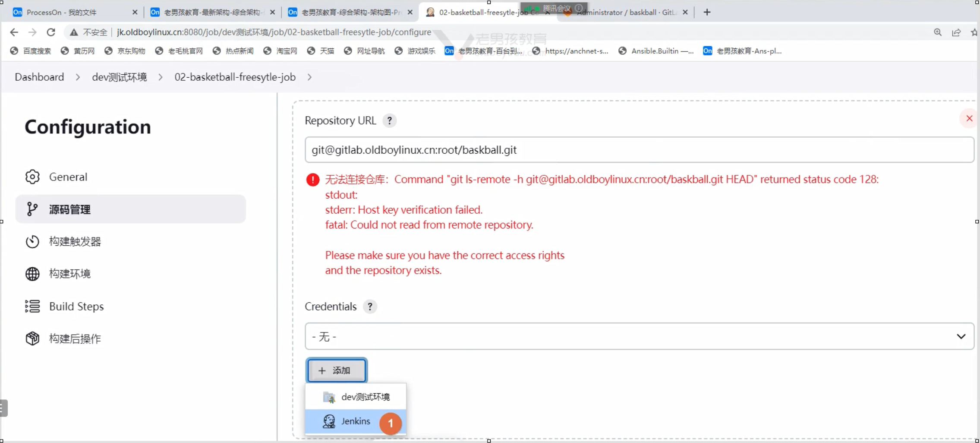
Task: Open the 网址导航 bookmark
Action: (364, 51)
